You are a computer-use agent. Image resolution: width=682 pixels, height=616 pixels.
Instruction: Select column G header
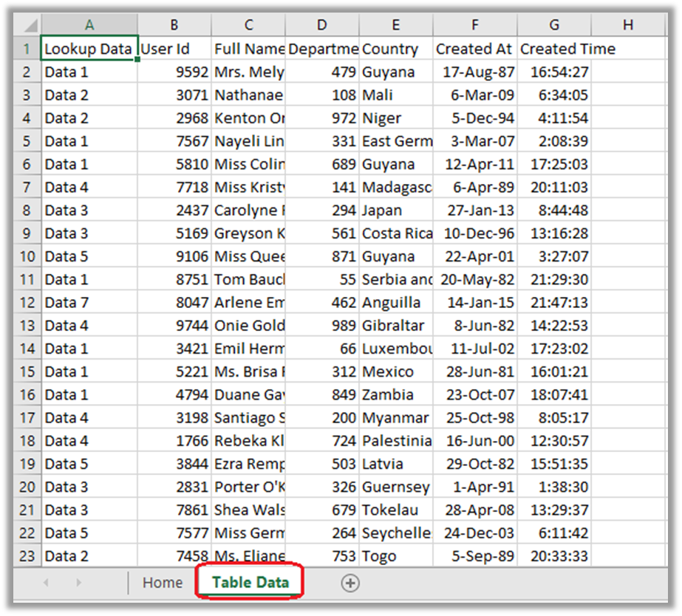click(554, 25)
